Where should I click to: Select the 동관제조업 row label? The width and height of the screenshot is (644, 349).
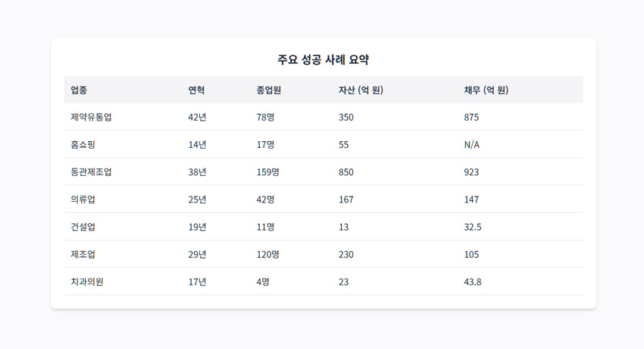point(91,171)
